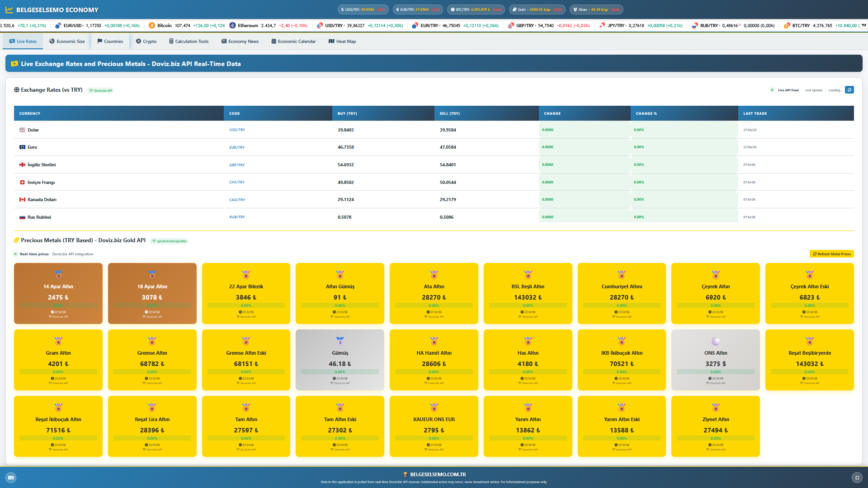This screenshot has width=868, height=488.
Task: Click the bottom-left round card icon button
Action: [11, 478]
